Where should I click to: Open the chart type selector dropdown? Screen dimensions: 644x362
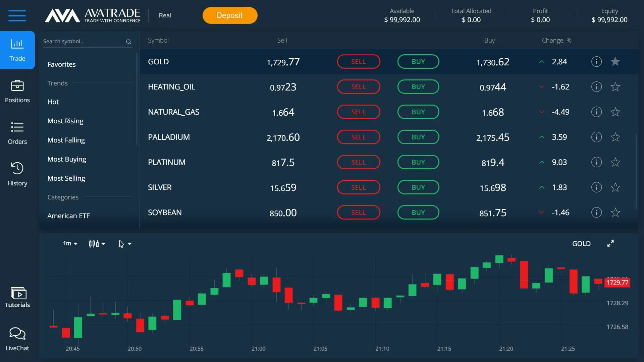click(x=97, y=244)
